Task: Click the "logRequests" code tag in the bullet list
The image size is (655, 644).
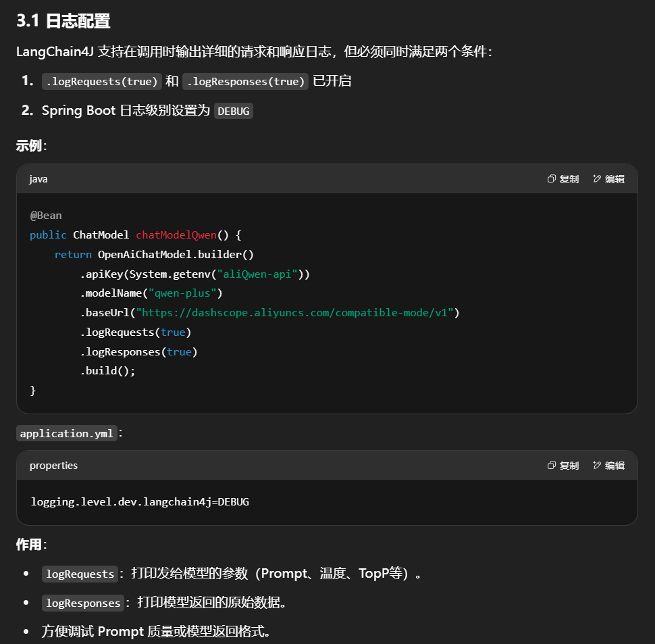Action: [x=80, y=574]
